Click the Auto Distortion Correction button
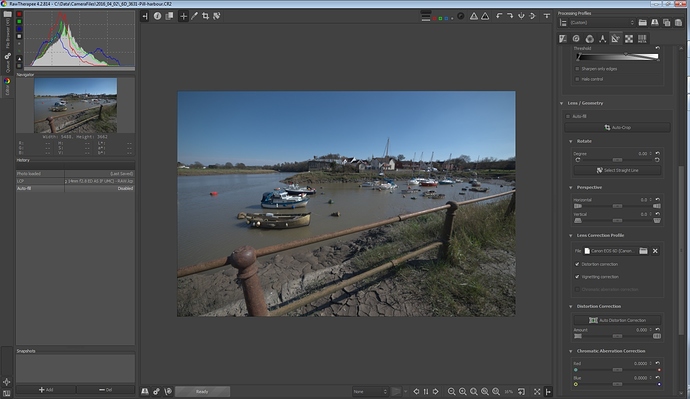Image resolution: width=690 pixels, height=399 pixels. click(617, 320)
